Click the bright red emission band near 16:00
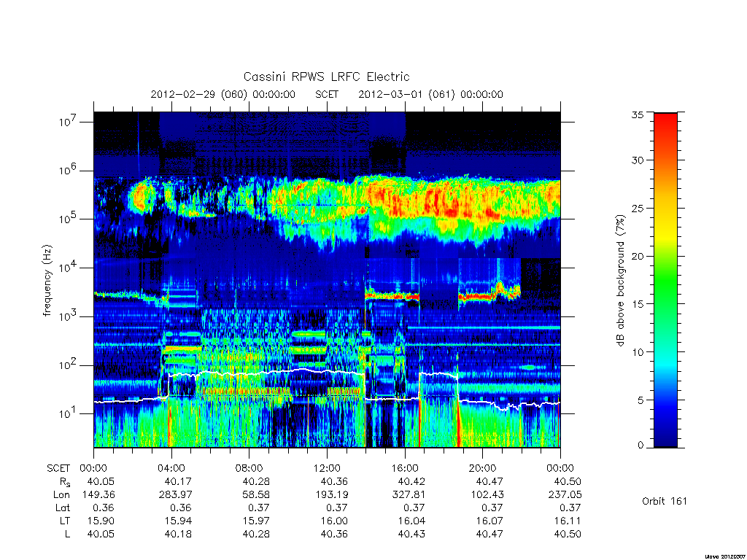747x560 pixels. [392, 296]
